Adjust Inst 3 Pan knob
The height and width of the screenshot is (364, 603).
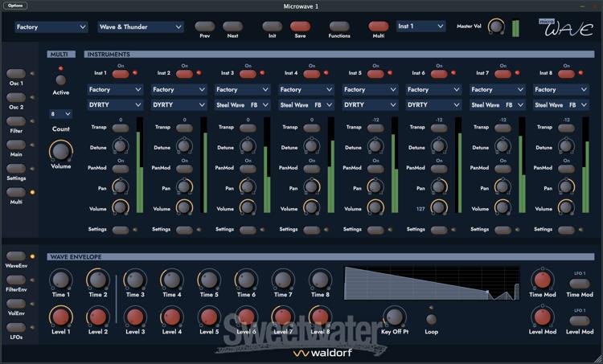click(x=248, y=186)
